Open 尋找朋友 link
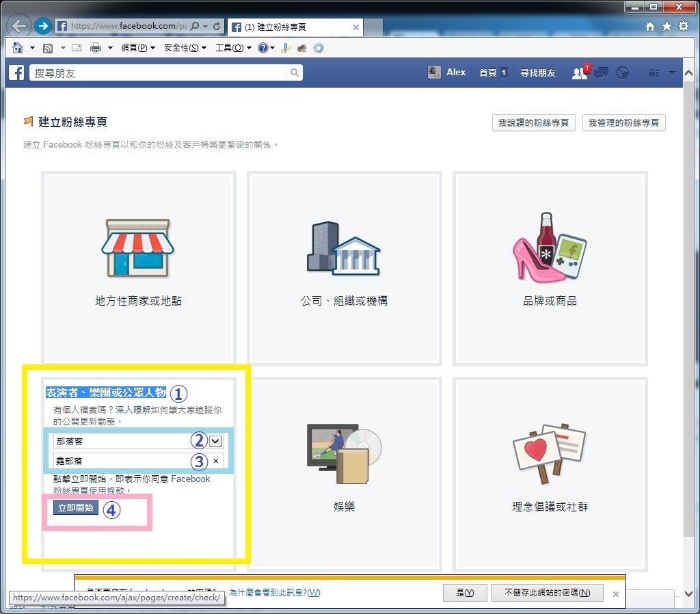Image resolution: width=700 pixels, height=614 pixels. 537,72
